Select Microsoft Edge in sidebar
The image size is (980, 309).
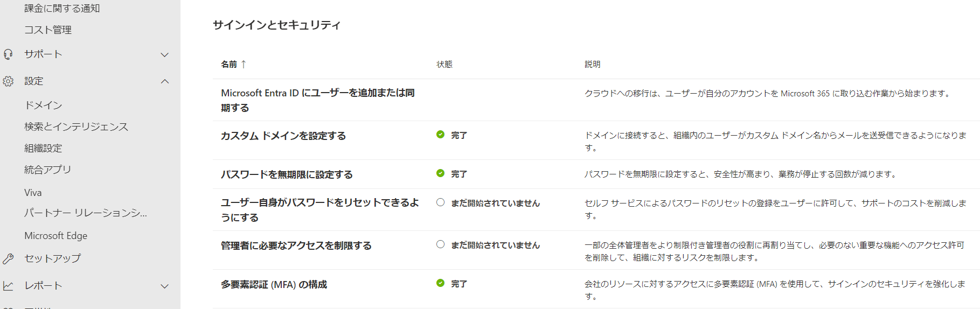[55, 236]
